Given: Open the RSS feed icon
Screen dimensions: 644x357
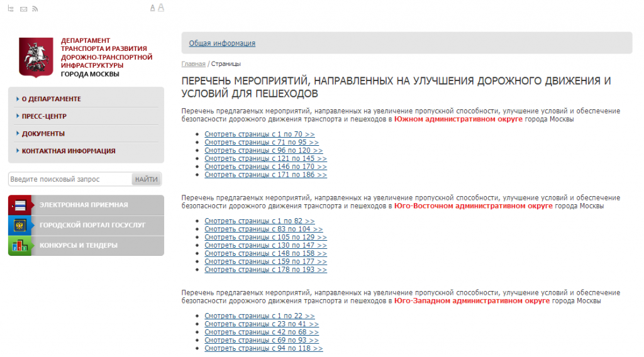Looking at the screenshot, I should [x=35, y=9].
